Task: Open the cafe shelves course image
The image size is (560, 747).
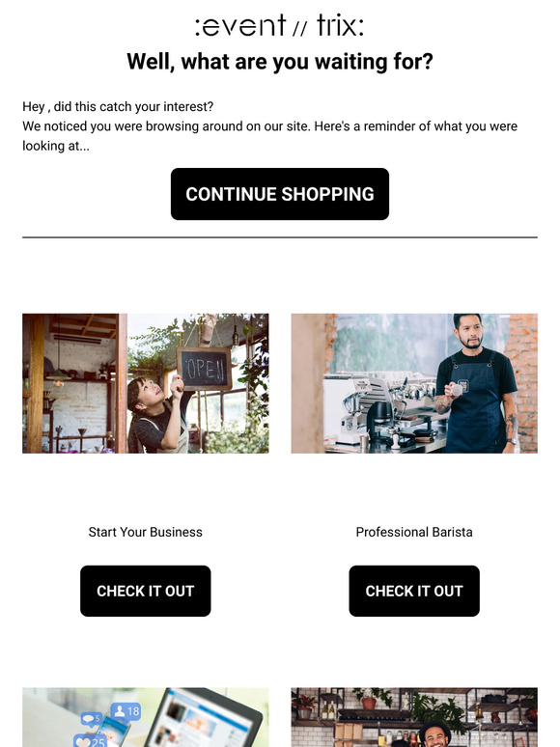Action: coord(414,717)
